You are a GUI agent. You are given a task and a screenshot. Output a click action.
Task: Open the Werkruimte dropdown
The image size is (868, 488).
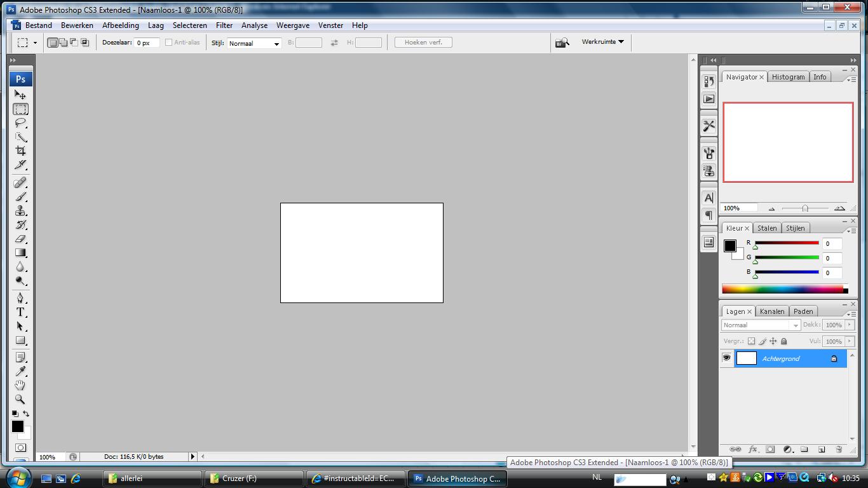click(602, 42)
